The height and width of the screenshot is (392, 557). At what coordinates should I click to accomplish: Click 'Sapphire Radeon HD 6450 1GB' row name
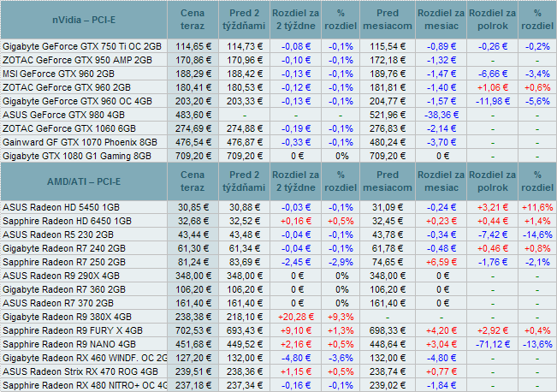pyautogui.click(x=67, y=221)
